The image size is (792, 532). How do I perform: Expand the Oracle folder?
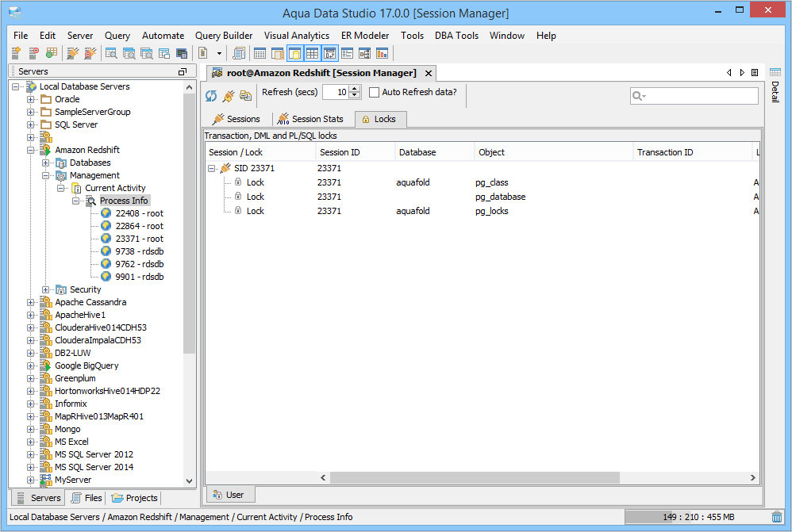(x=31, y=99)
